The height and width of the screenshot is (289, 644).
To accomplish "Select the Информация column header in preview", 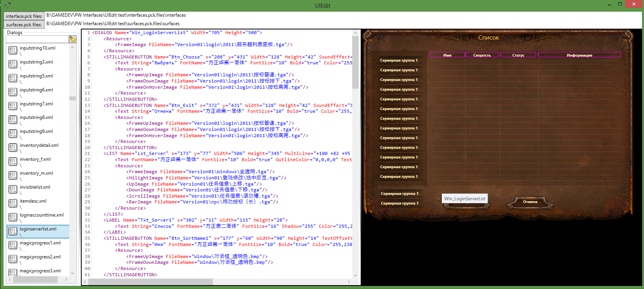I will tap(579, 55).
